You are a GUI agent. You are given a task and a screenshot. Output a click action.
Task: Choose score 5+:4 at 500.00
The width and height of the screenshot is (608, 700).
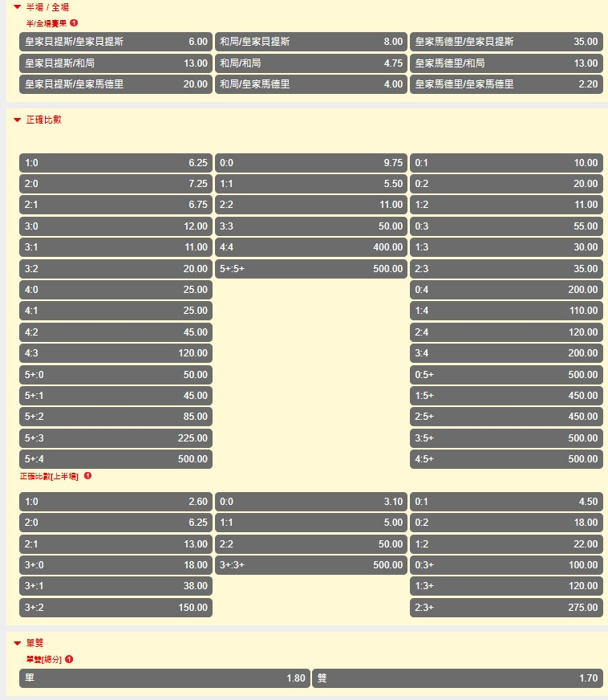pos(116,458)
